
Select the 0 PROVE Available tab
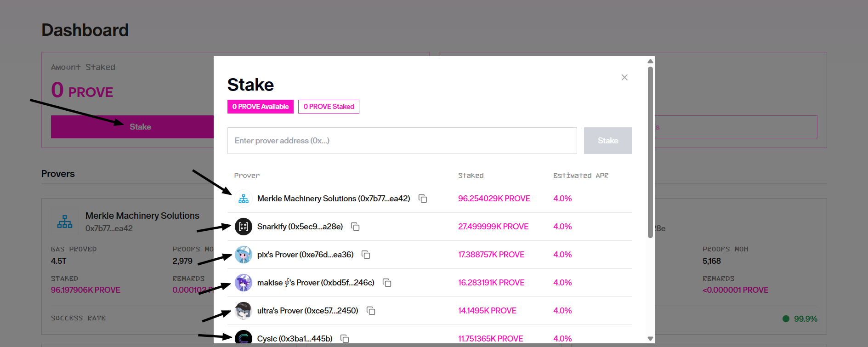coord(261,107)
